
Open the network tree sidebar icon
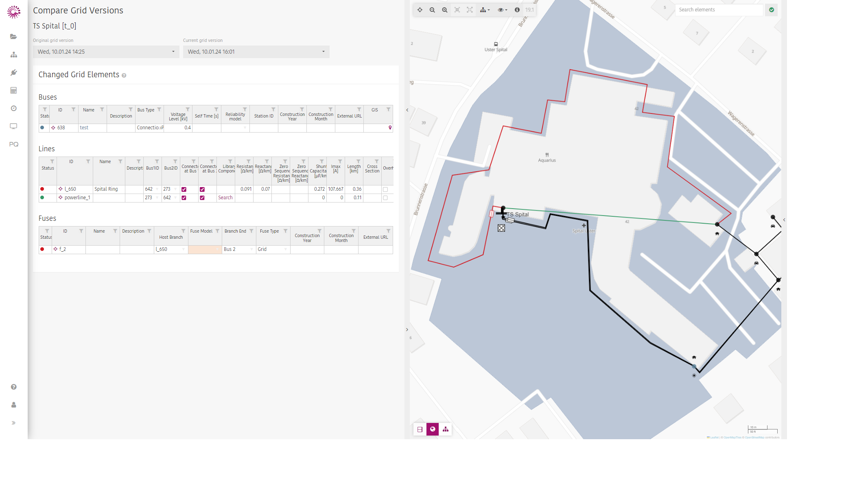tap(13, 54)
